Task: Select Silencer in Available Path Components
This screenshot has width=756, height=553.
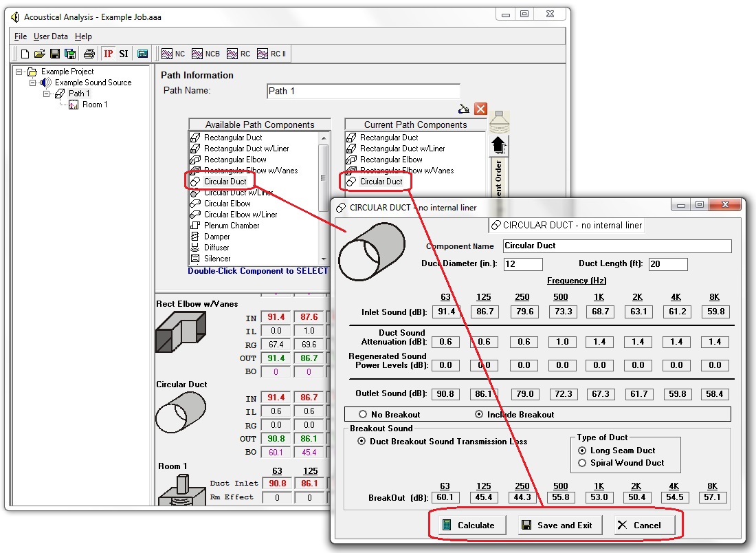Action: pos(217,259)
